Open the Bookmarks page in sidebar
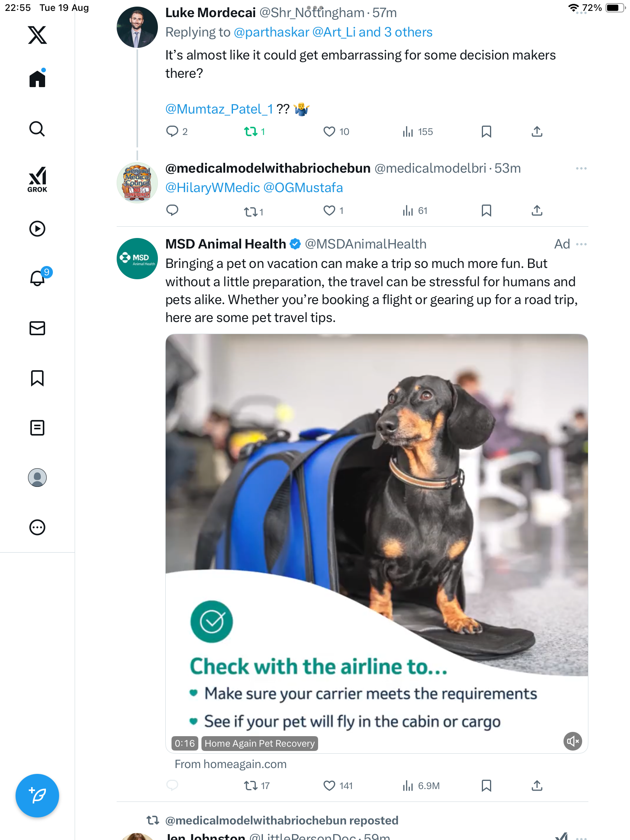630x840 pixels. click(37, 378)
